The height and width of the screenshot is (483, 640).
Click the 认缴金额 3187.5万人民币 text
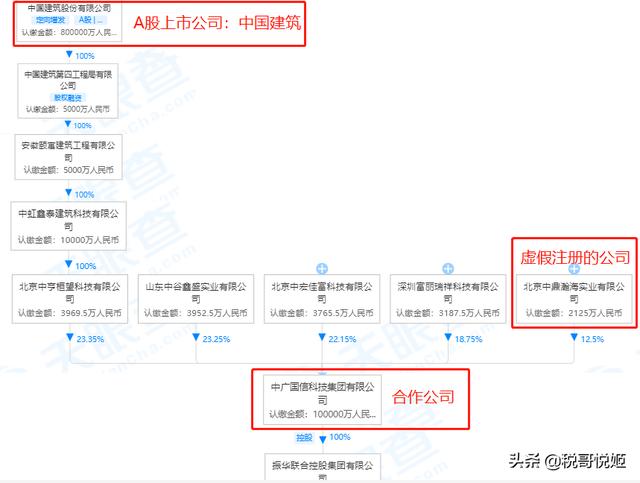[448, 313]
